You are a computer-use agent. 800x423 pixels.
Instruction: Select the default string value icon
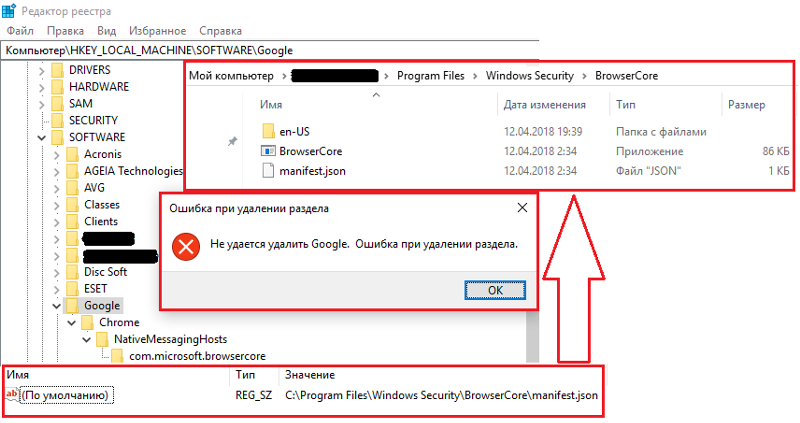[11, 394]
